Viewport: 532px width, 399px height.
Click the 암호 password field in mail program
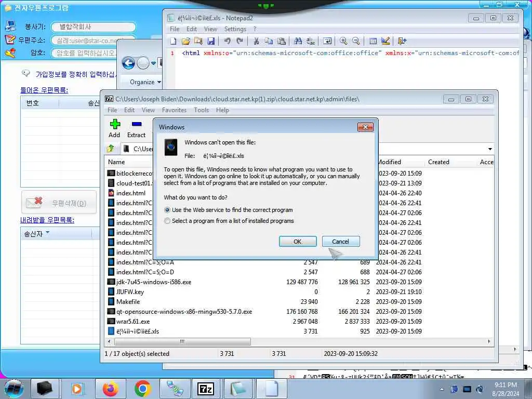(85, 53)
